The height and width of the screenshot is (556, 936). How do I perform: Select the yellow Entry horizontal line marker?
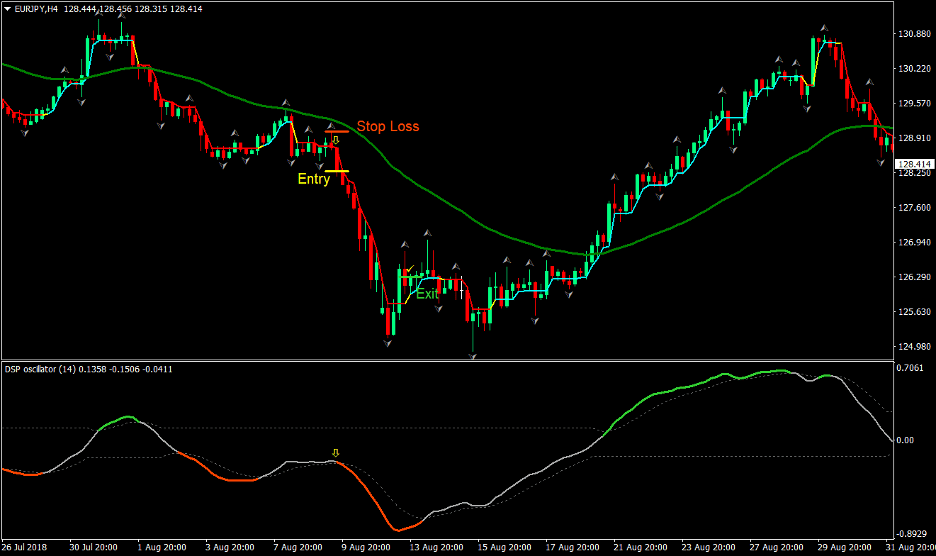337,171
